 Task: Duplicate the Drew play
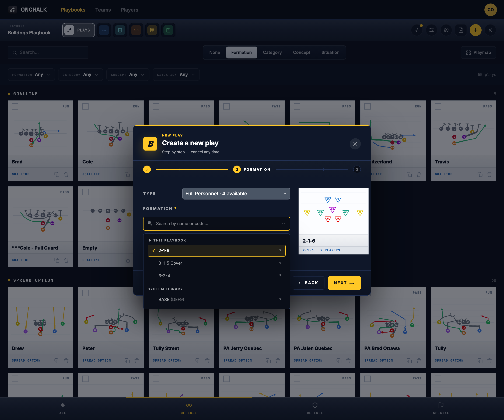coord(57,361)
